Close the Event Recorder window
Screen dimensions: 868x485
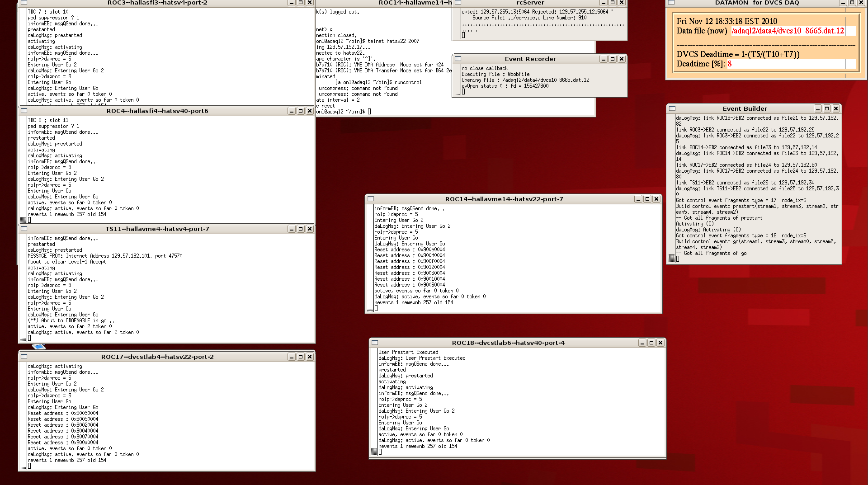pos(622,59)
